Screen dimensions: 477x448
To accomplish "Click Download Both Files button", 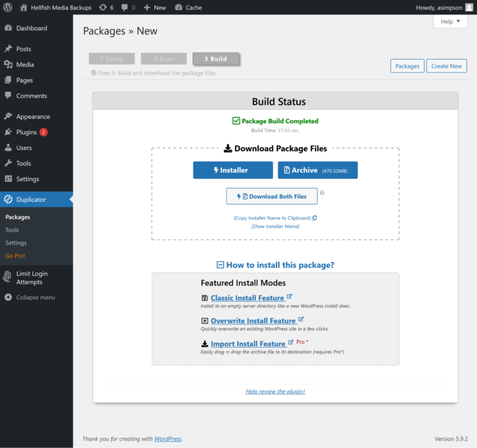I will coord(271,196).
